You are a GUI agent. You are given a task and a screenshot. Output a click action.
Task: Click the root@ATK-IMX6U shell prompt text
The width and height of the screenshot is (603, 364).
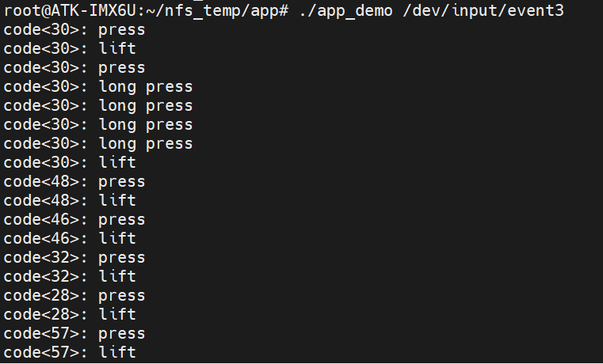(x=149, y=11)
